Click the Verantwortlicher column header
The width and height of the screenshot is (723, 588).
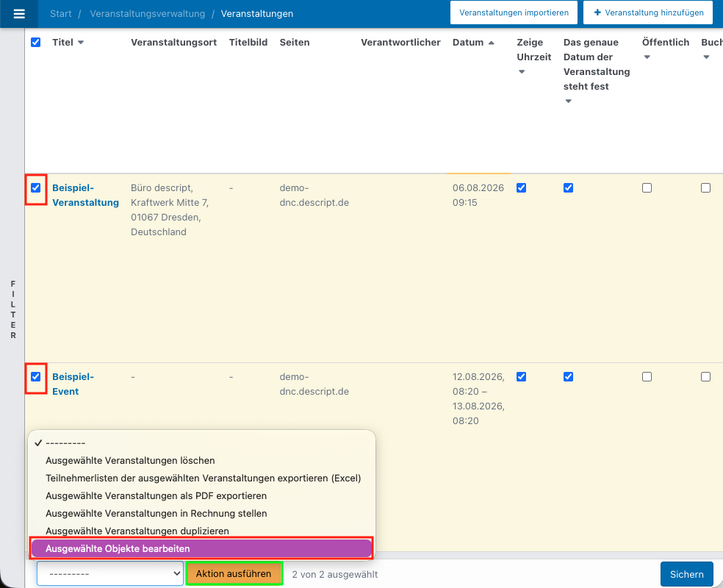(x=400, y=43)
